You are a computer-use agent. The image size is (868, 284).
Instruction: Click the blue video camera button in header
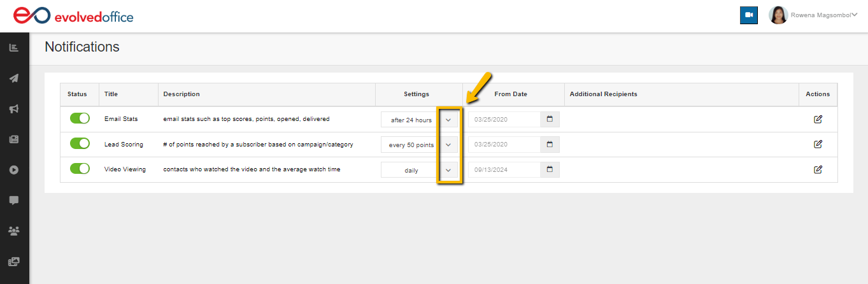pyautogui.click(x=749, y=15)
